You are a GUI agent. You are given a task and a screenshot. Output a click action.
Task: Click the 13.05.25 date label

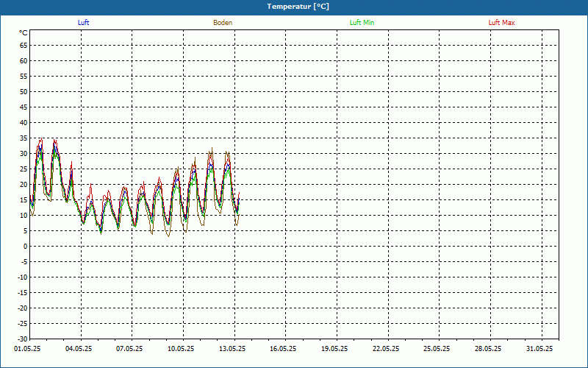point(232,349)
